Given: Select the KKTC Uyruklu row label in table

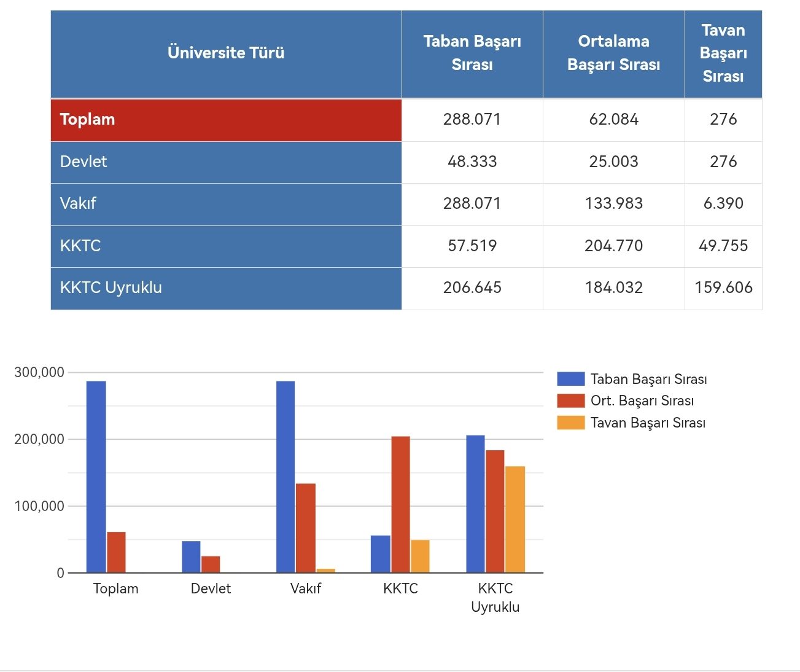Looking at the screenshot, I should coord(226,288).
